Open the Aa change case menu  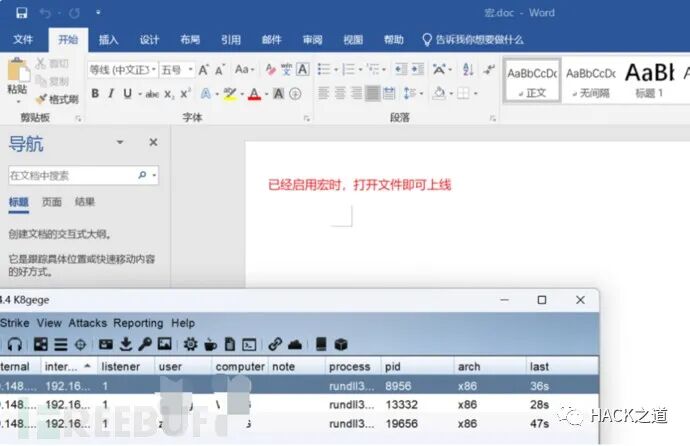coord(244,69)
